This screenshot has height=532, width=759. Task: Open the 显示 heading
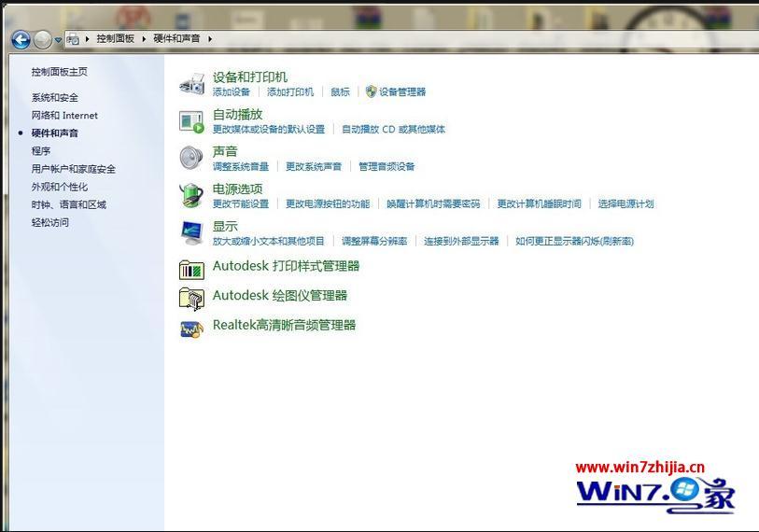click(225, 226)
